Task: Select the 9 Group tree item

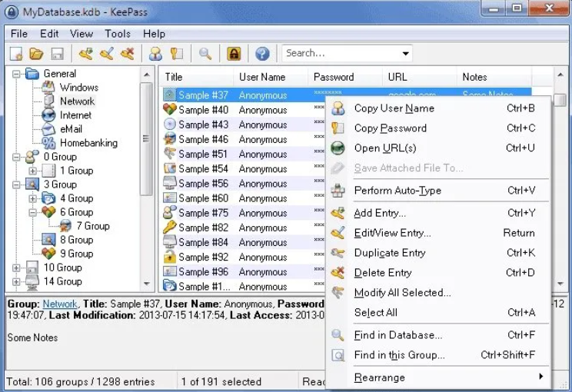Action: pos(77,254)
